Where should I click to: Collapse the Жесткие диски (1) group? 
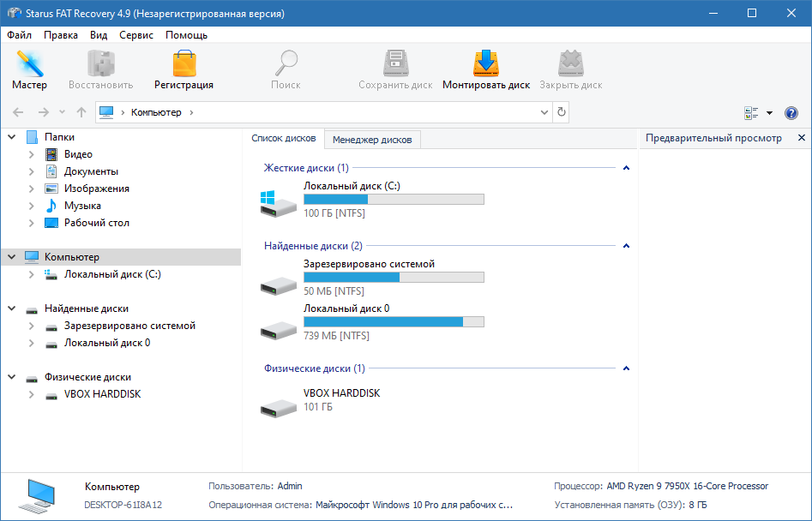pos(626,168)
